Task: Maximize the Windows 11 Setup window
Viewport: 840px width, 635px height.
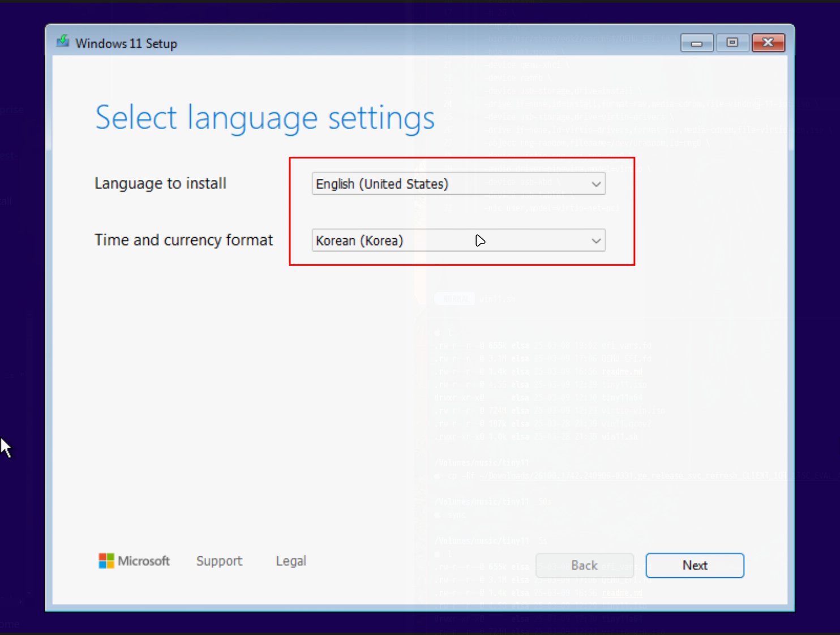Action: point(732,43)
